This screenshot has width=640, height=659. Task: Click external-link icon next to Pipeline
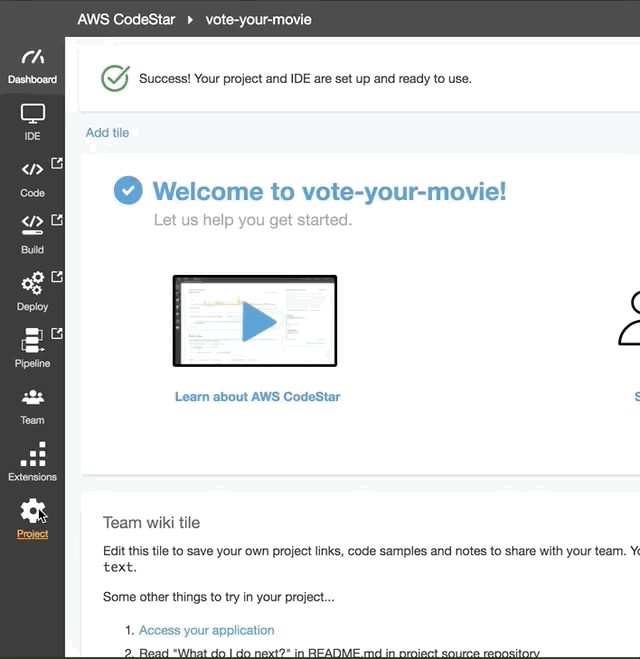pyautogui.click(x=57, y=333)
